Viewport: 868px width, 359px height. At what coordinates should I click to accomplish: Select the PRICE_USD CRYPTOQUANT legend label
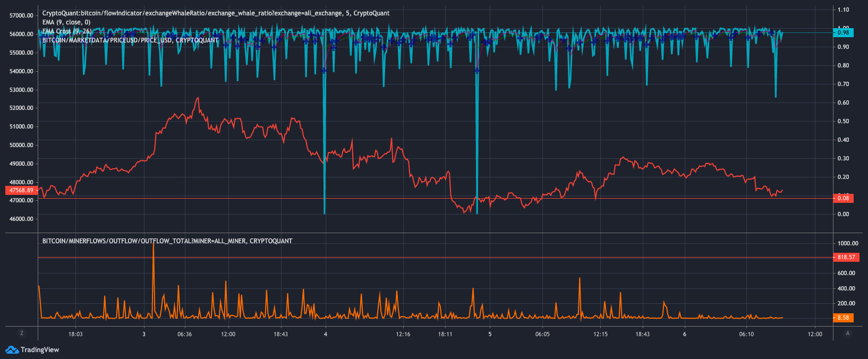[130, 40]
